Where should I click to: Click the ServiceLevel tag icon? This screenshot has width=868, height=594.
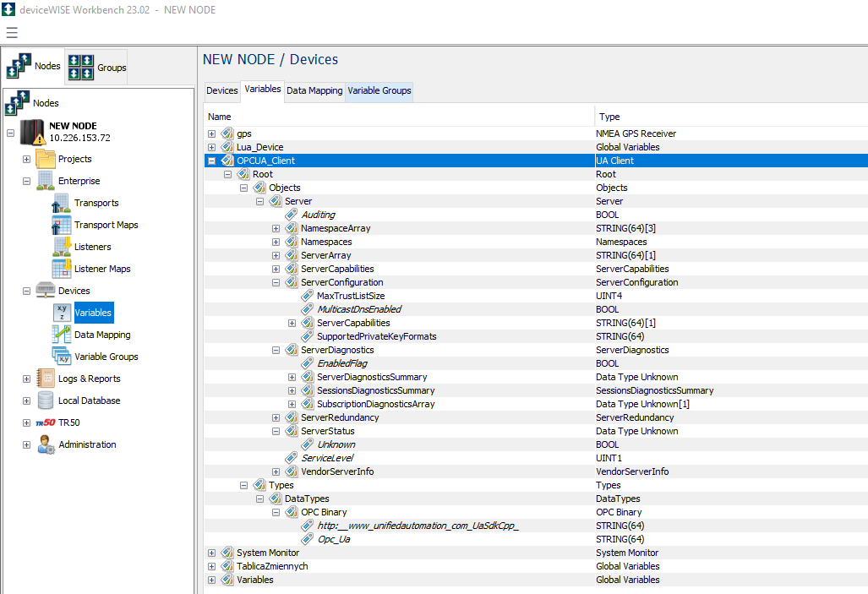pyautogui.click(x=292, y=458)
